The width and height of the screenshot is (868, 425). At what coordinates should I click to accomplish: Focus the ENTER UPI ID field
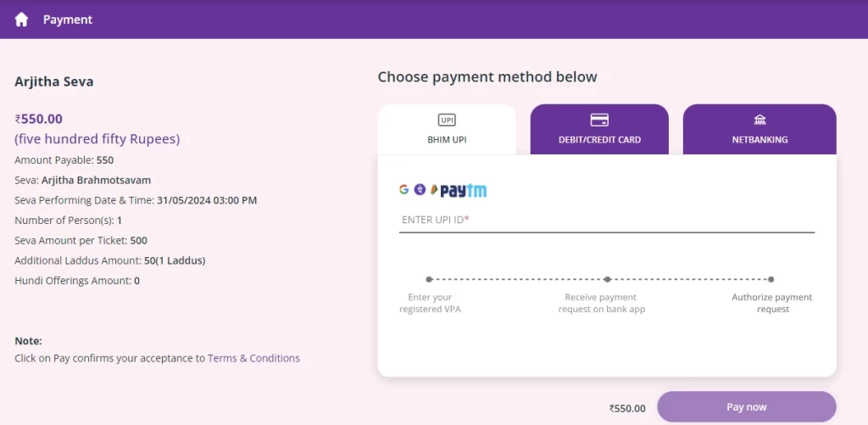607,220
